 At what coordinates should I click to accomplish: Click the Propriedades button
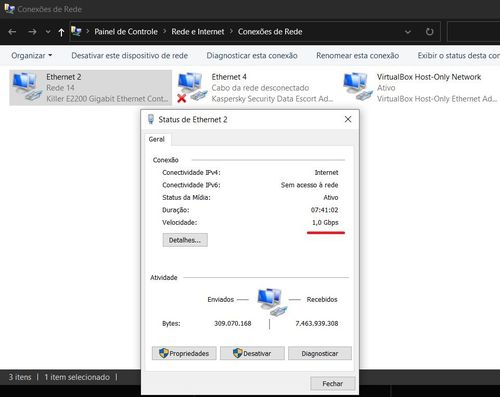coord(184,353)
